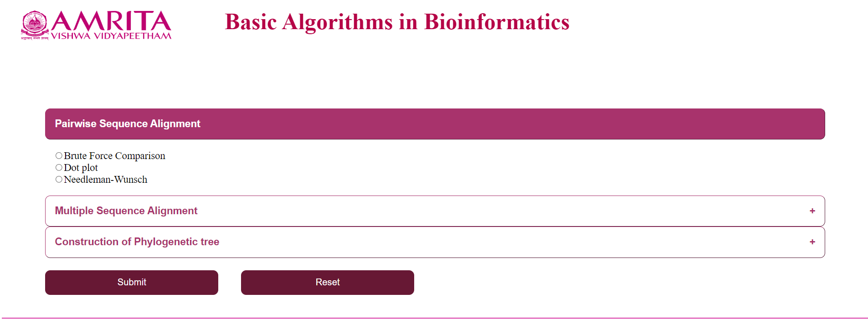Image resolution: width=868 pixels, height=335 pixels.
Task: Click the Needleman-Wunsch label text
Action: pos(105,180)
